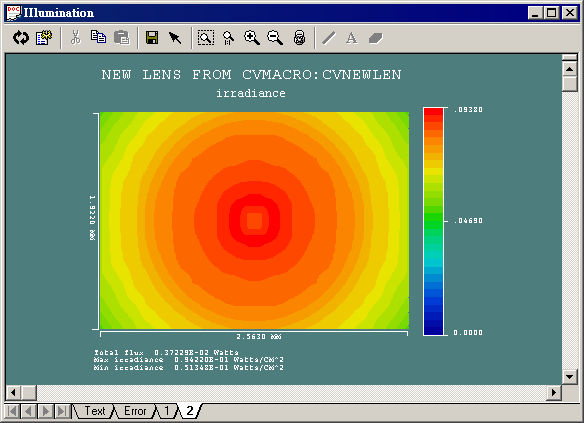Switch to the Text tab
584x423 pixels.
(x=95, y=411)
